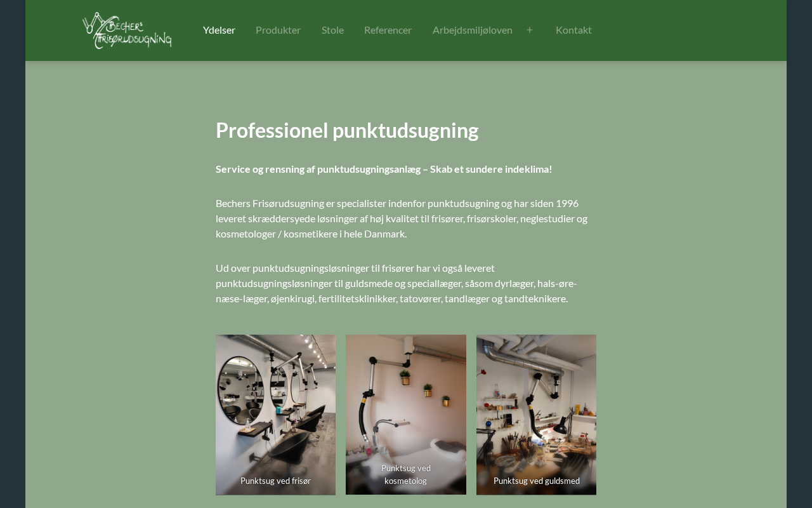Click the 'Professionel punktudsugning' heading
Viewport: 812px width, 508px height.
[347, 130]
